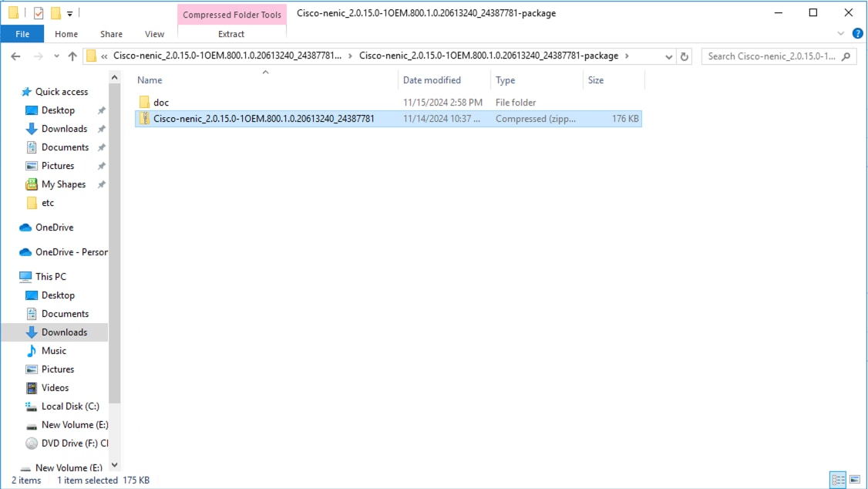Click the New folder quick access icon

click(56, 13)
